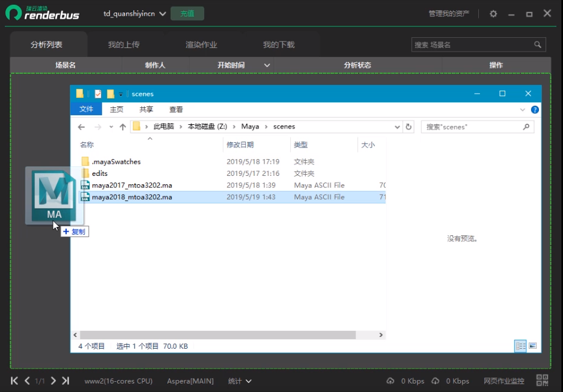Click the QR code icon
Image resolution: width=563 pixels, height=392 pixels.
tap(542, 380)
